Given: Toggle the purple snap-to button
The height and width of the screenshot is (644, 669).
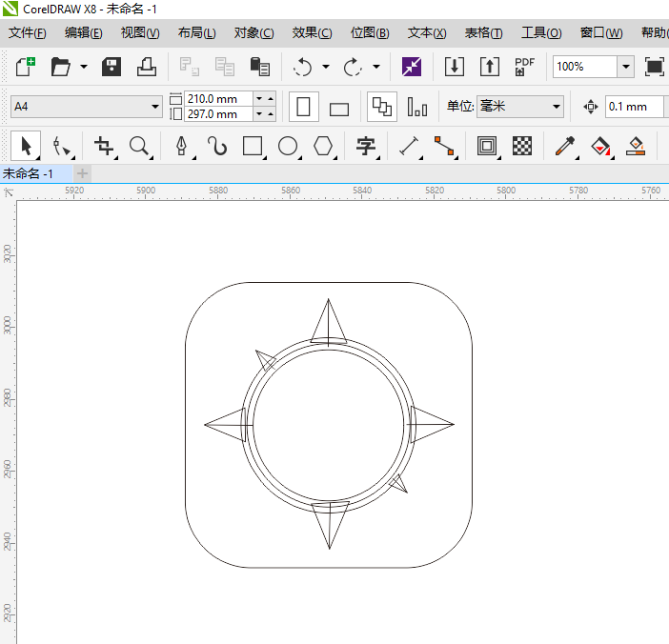Looking at the screenshot, I should [411, 67].
